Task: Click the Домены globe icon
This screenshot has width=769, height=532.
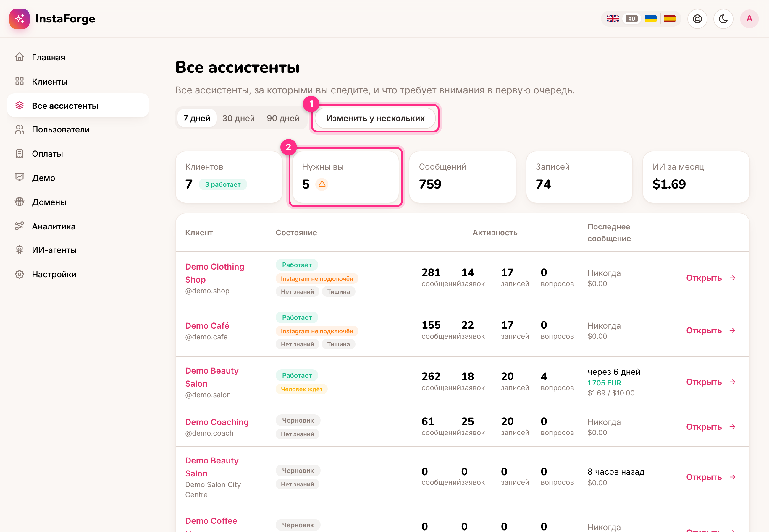Action: click(x=20, y=202)
